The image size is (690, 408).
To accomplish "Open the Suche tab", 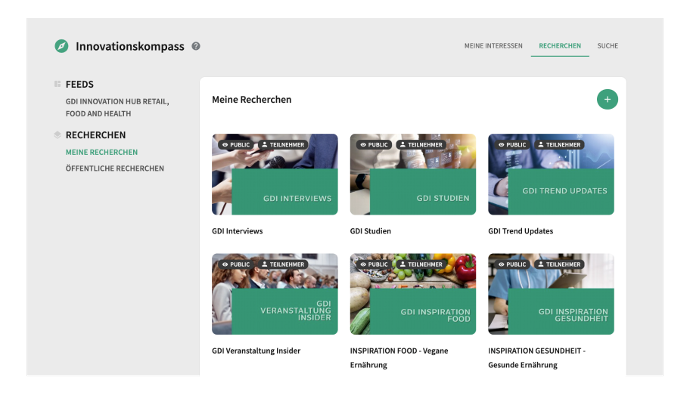I will 608,46.
